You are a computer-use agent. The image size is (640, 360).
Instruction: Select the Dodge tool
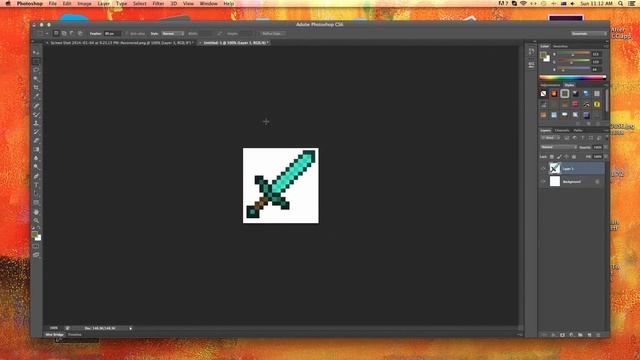36,167
